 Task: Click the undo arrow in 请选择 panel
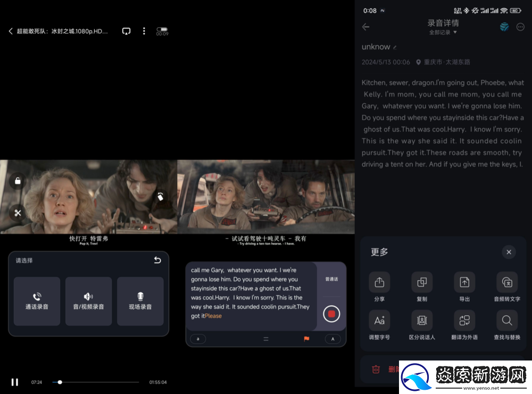(x=157, y=260)
